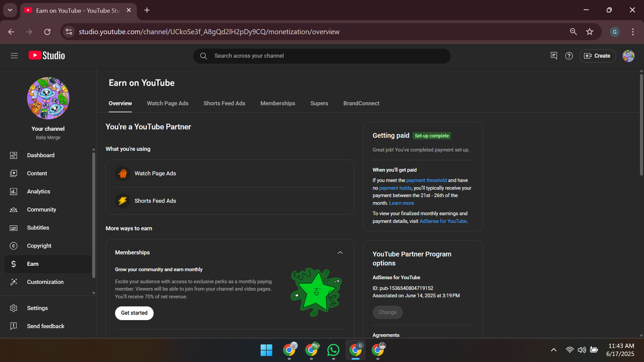Click the YouTube Studio logo
644x362 pixels.
click(x=47, y=56)
